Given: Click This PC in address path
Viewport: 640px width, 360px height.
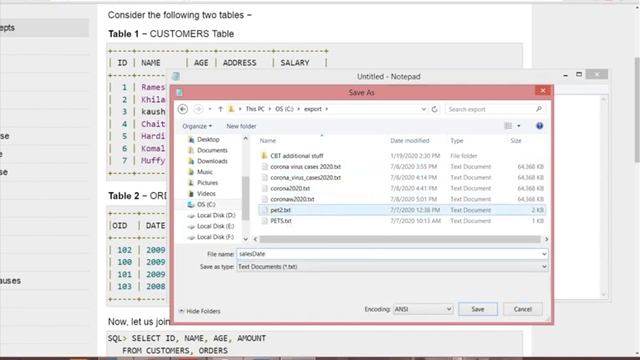Looking at the screenshot, I should coord(255,109).
